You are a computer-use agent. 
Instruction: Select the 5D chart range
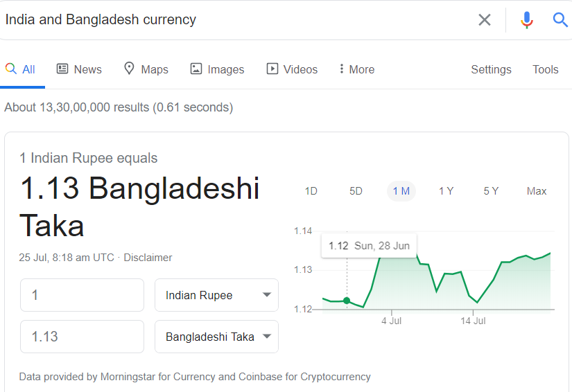356,191
